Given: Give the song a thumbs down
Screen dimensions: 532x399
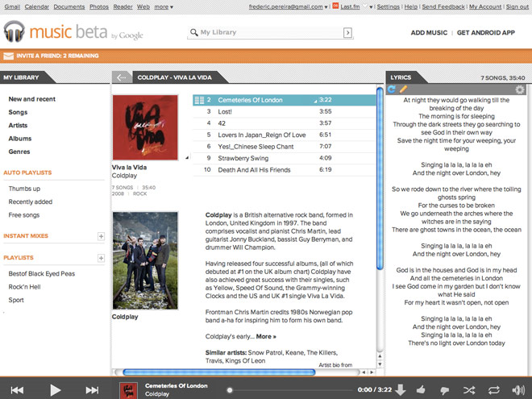Looking at the screenshot, I should pyautogui.click(x=444, y=390).
